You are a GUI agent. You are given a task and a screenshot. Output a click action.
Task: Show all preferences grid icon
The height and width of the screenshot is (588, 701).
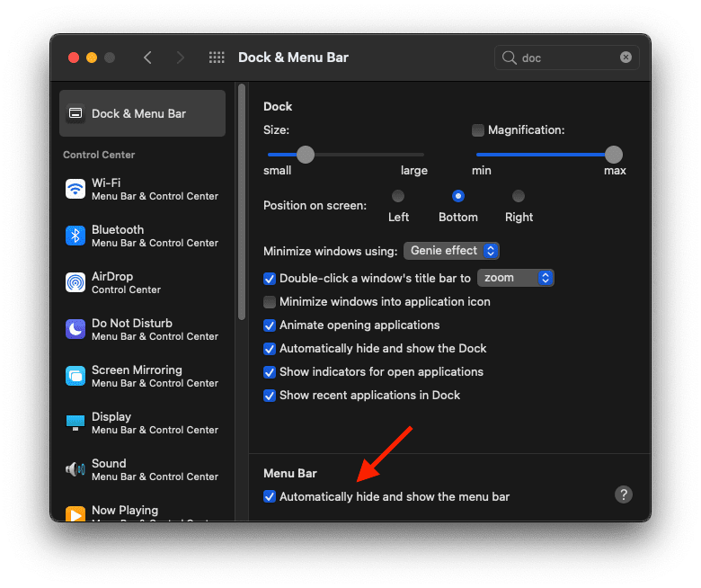tap(217, 58)
